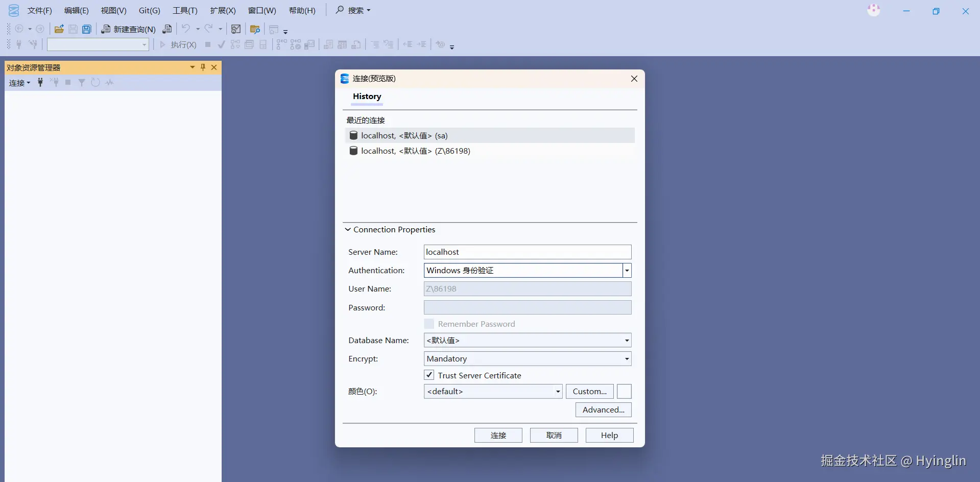The height and width of the screenshot is (482, 980).
Task: Click the account avatar in the title bar
Action: [x=874, y=10]
